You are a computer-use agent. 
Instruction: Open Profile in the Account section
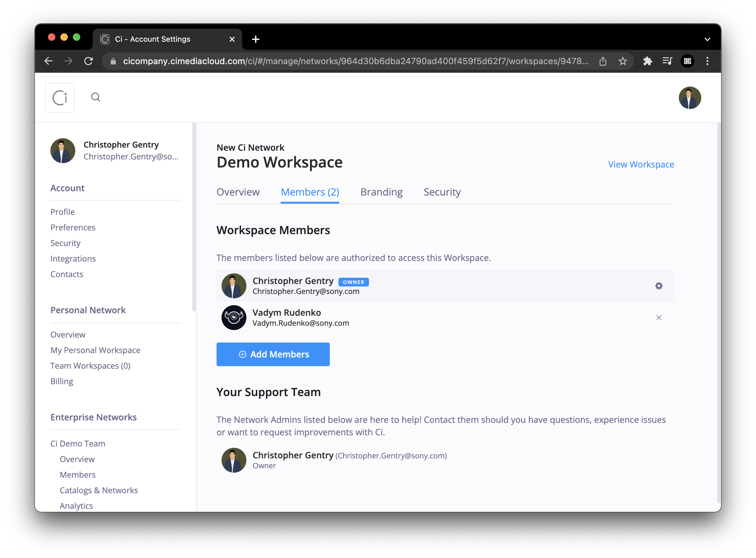[63, 212]
